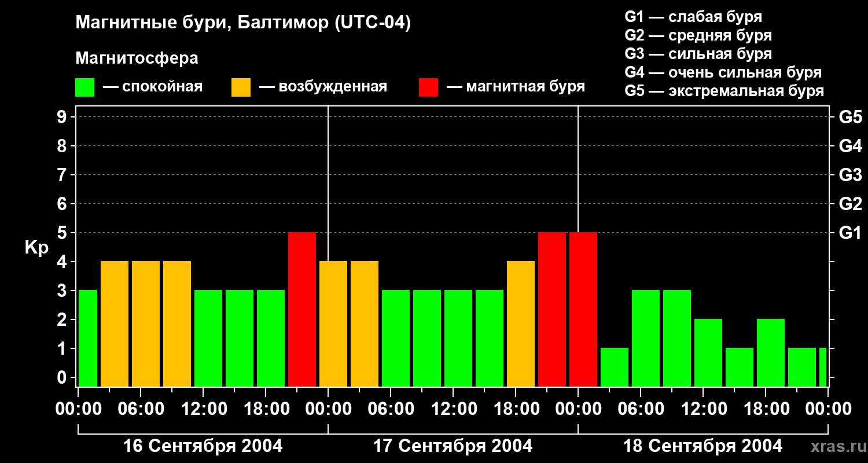Viewport: 868px width, 463px height.
Task: Click the '12:00' time label for 16 September
Action: coord(203,409)
